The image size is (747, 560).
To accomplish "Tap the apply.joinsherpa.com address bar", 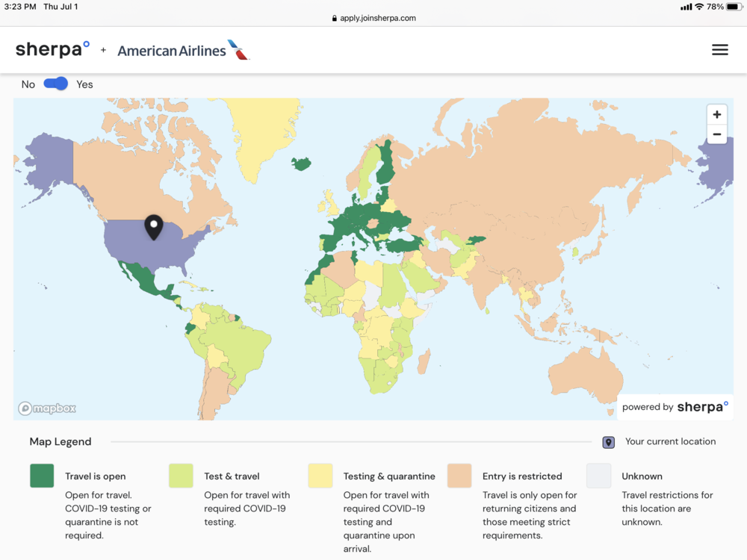I will [x=373, y=18].
